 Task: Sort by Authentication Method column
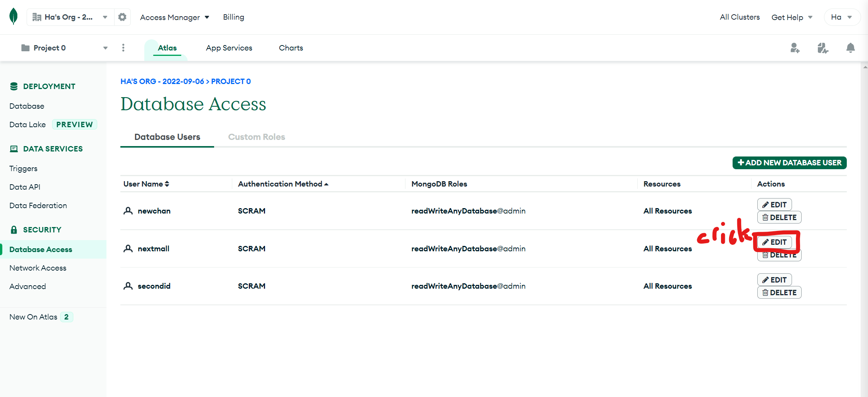click(283, 184)
